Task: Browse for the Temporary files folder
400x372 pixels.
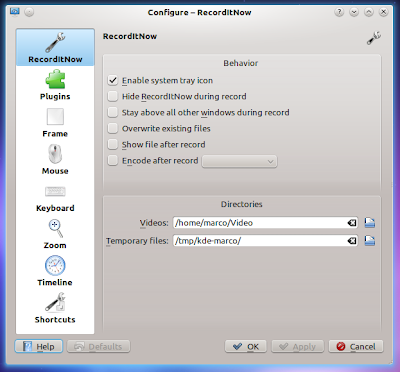Action: pos(369,241)
